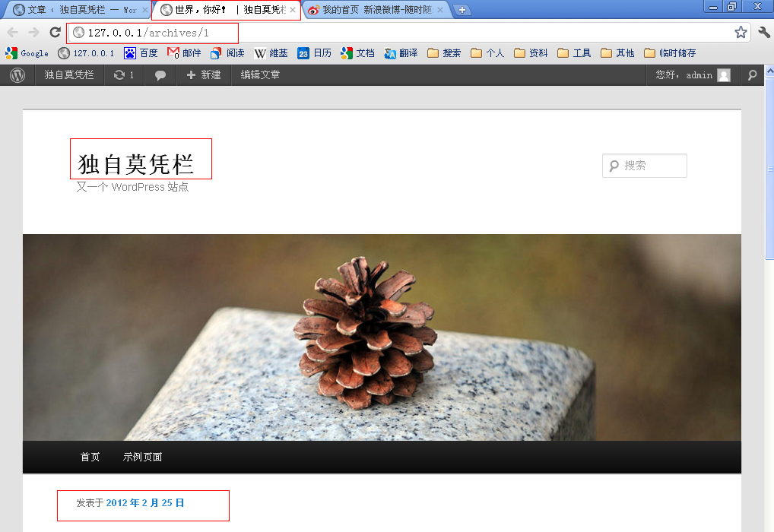Click the browser forward arrow
This screenshot has width=774, height=532.
(x=33, y=33)
